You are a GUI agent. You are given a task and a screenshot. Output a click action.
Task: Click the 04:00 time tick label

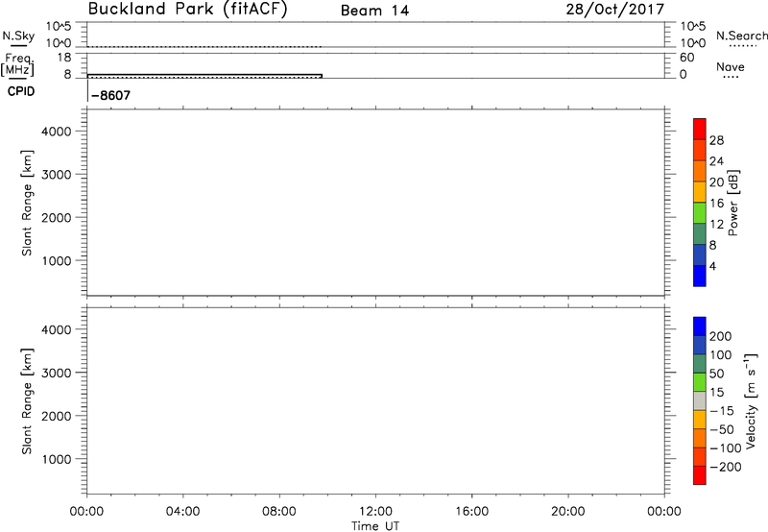click(182, 512)
